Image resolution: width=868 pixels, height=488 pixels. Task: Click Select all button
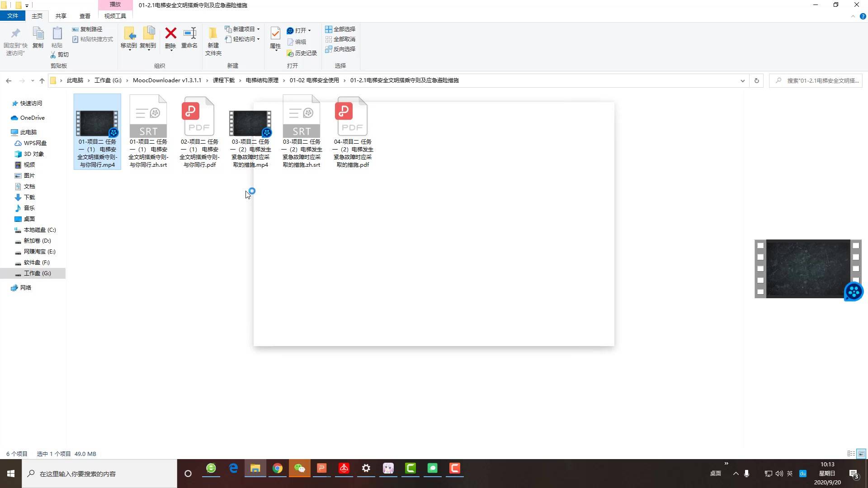pyautogui.click(x=340, y=29)
